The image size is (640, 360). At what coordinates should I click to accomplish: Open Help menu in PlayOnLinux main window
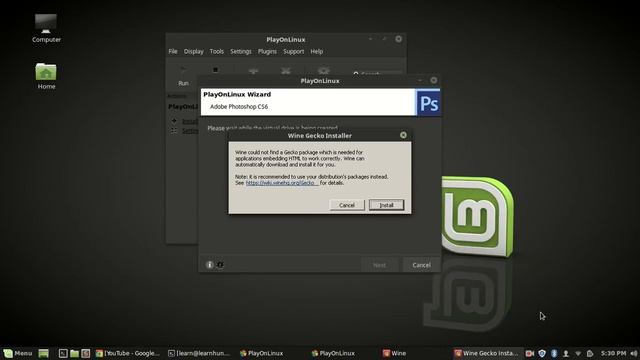tap(317, 51)
